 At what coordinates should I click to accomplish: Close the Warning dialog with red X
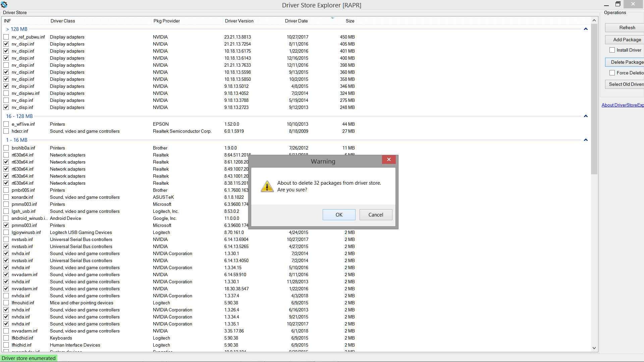pyautogui.click(x=389, y=160)
